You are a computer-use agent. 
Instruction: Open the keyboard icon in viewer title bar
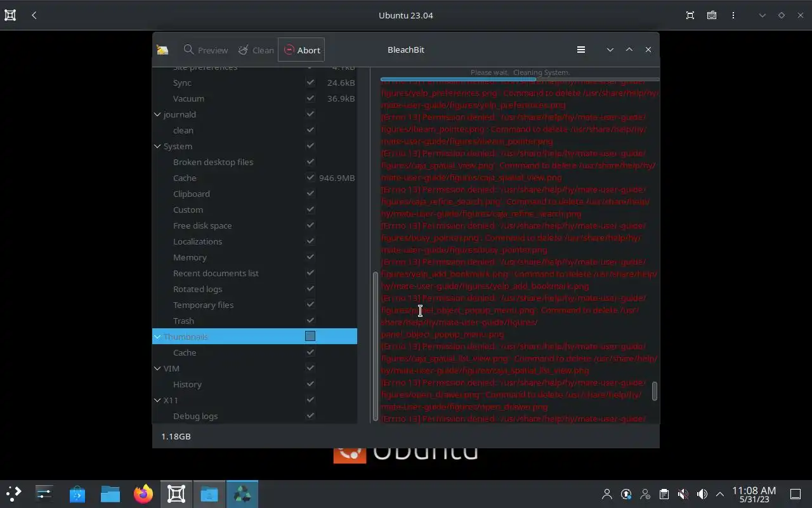click(712, 15)
